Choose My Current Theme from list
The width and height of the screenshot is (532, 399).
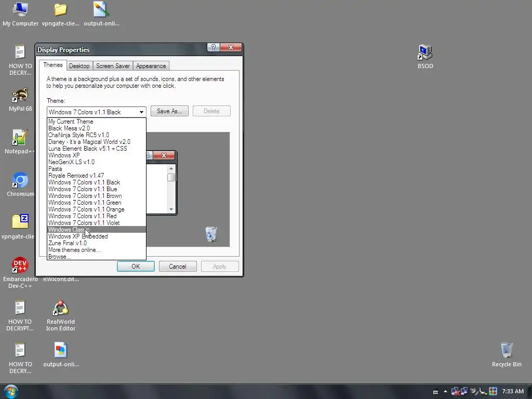pyautogui.click(x=96, y=122)
